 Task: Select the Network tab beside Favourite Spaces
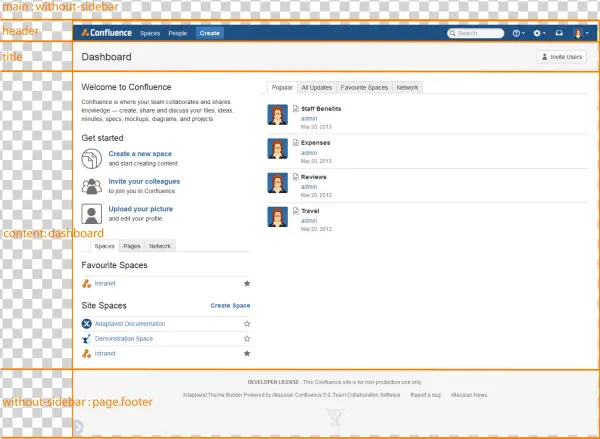(x=408, y=88)
